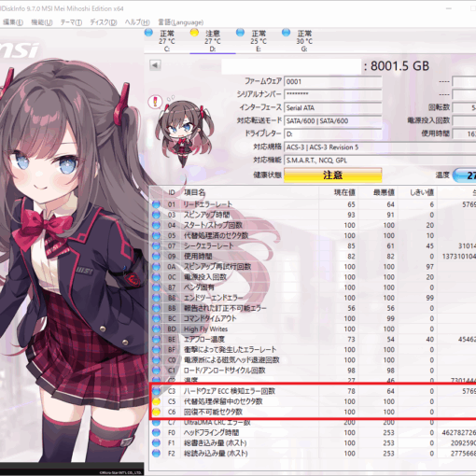Click blue status icon for attribute 04
The height and width of the screenshot is (476, 476).
(x=156, y=225)
